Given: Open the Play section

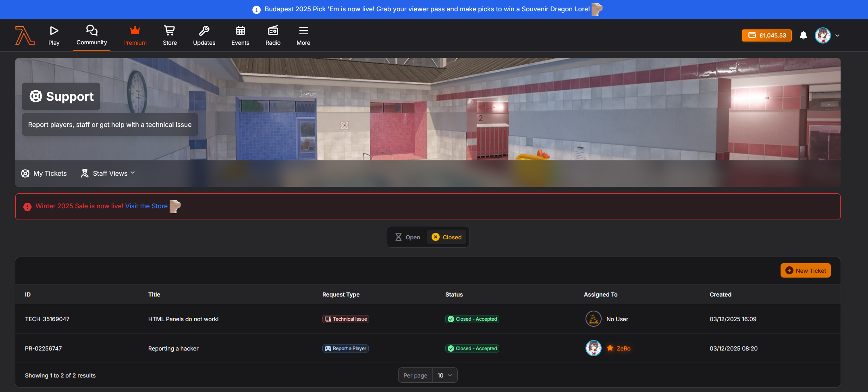Looking at the screenshot, I should point(54,35).
